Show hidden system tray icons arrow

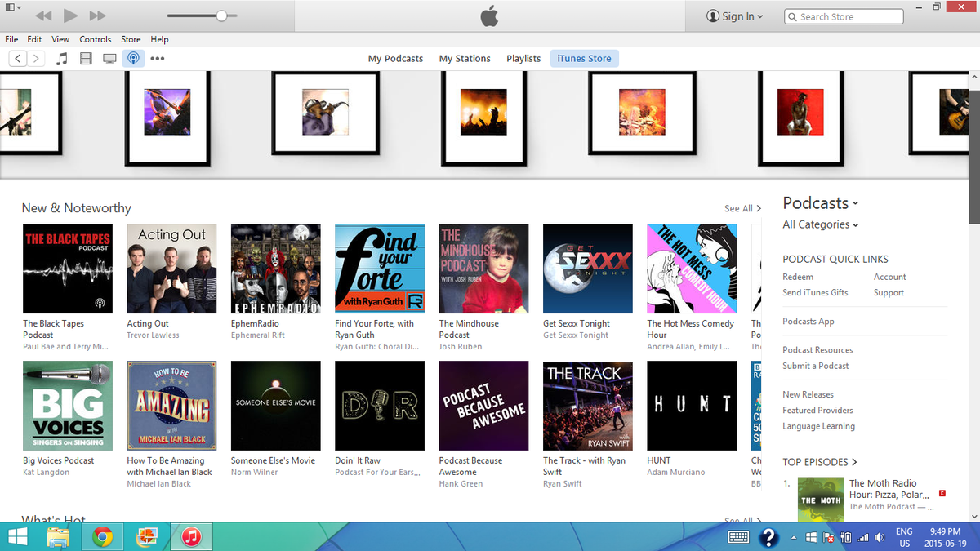click(x=794, y=538)
